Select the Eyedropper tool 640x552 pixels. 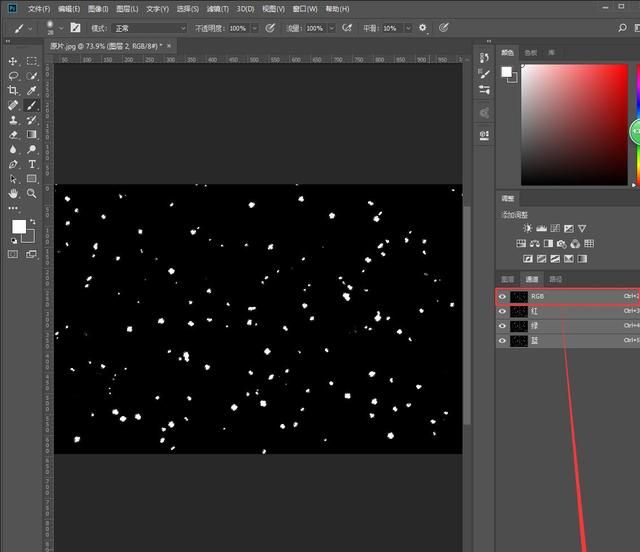coord(31,90)
